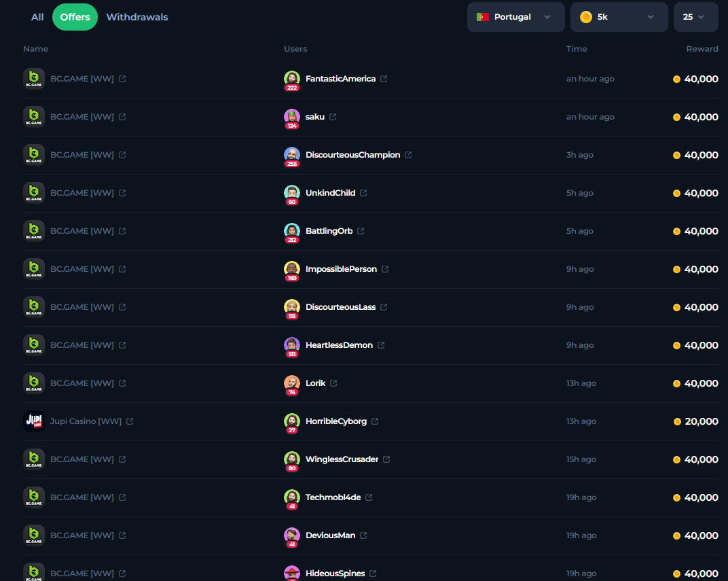The width and height of the screenshot is (728, 581).
Task: Click BattlingOrb's avatar icon
Action: 292,230
